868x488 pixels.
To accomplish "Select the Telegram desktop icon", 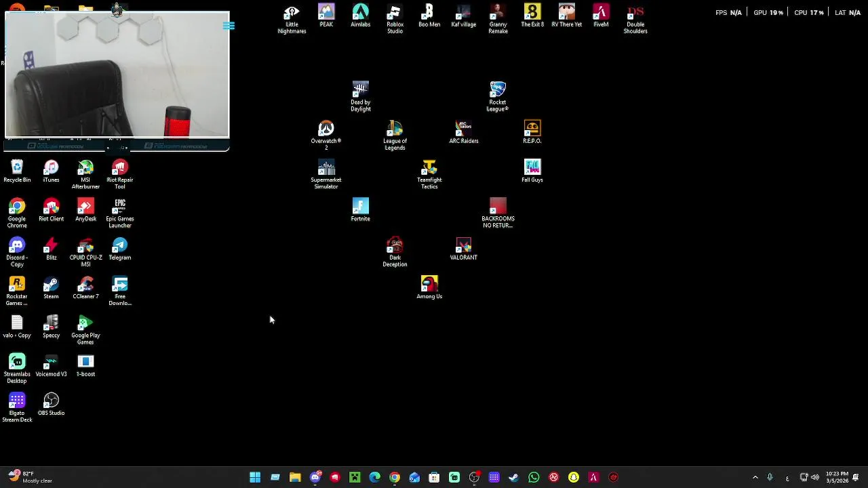I will coord(119,249).
